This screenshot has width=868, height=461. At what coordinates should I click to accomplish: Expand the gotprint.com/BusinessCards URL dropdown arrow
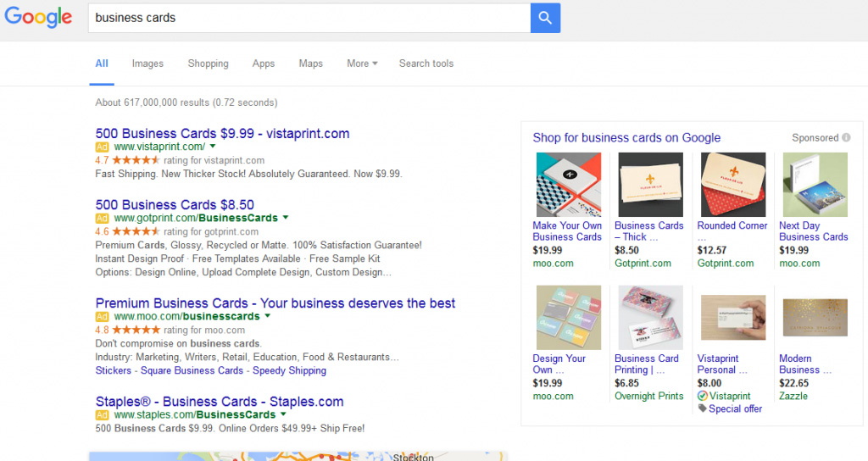pyautogui.click(x=286, y=218)
